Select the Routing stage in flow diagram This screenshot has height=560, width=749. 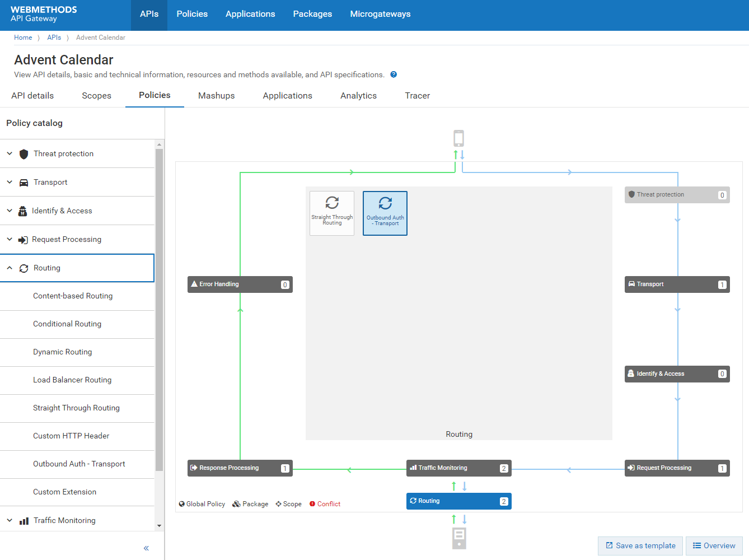[458, 501]
